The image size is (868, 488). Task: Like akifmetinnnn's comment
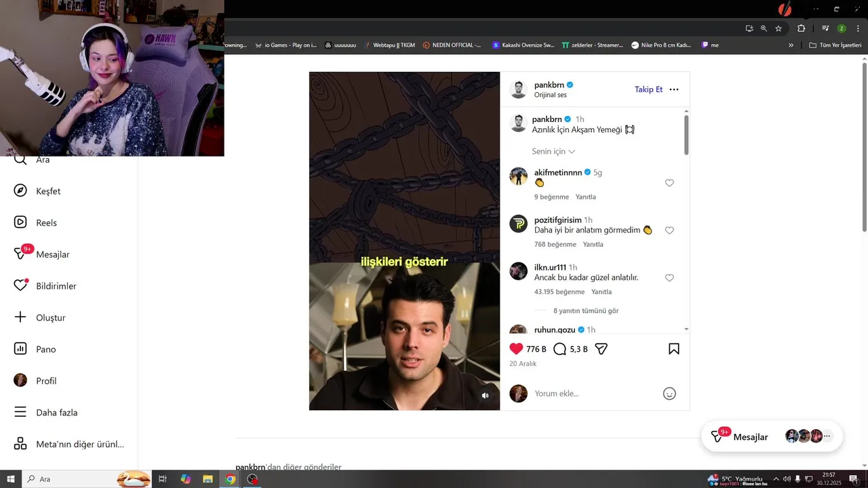point(669,183)
